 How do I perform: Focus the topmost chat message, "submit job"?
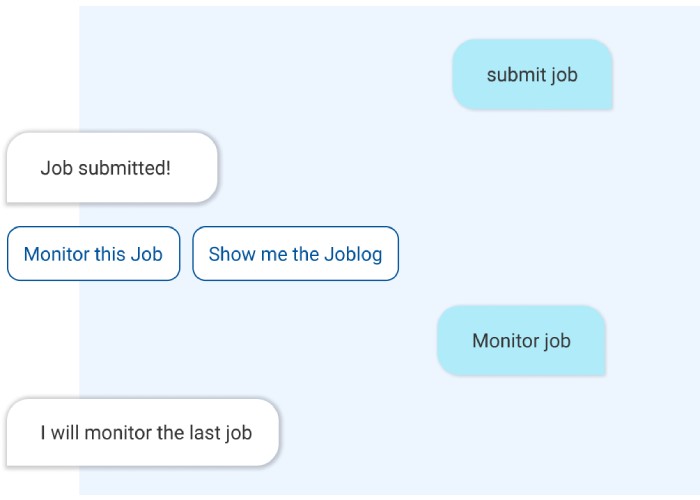click(532, 75)
